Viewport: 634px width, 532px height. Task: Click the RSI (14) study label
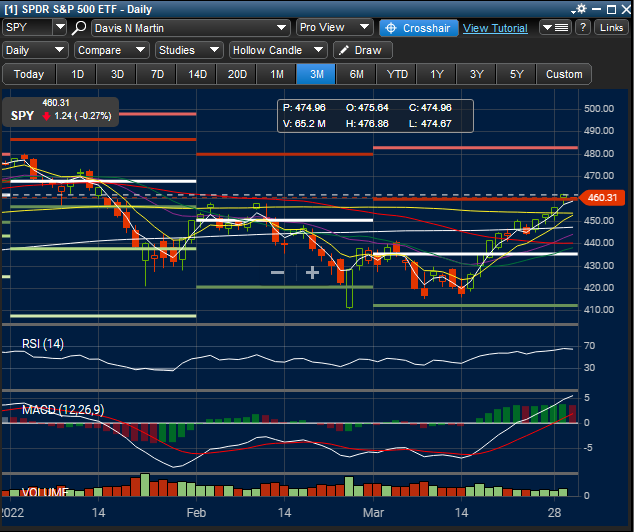point(43,344)
